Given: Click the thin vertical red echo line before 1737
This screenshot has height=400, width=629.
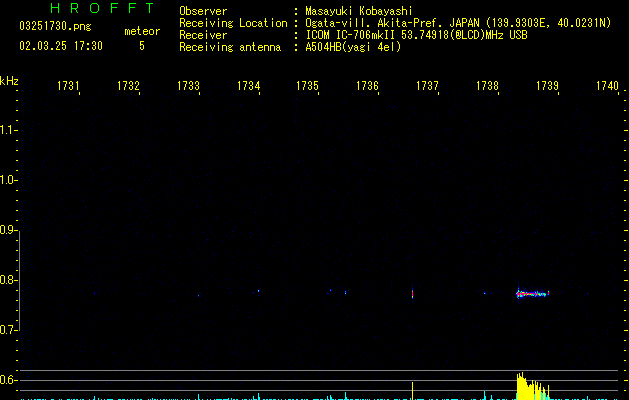Looking at the screenshot, I should (412, 292).
